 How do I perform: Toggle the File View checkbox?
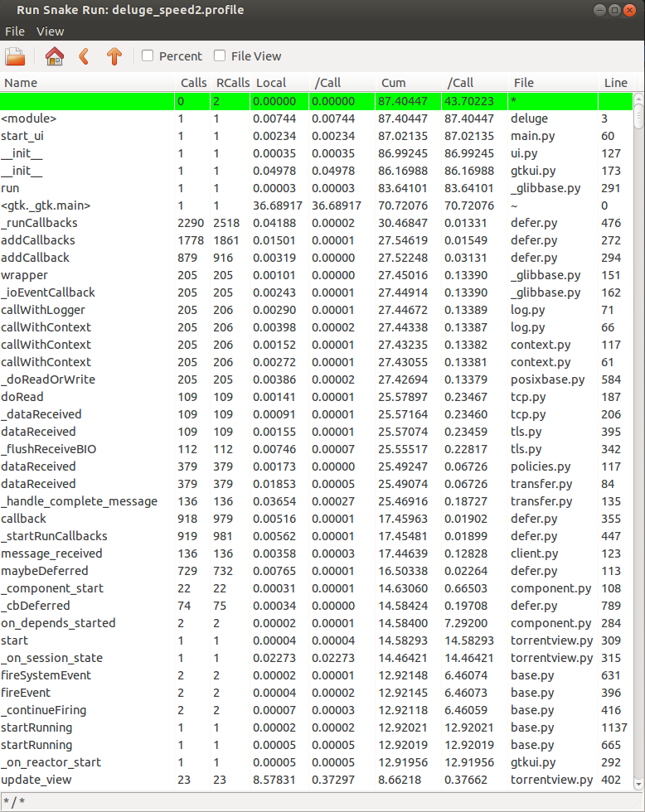(x=220, y=56)
